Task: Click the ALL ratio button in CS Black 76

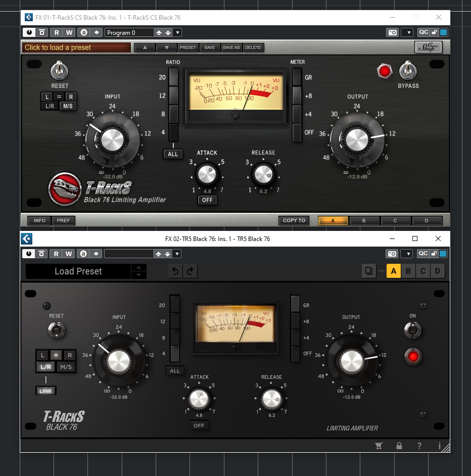Action: [x=173, y=154]
